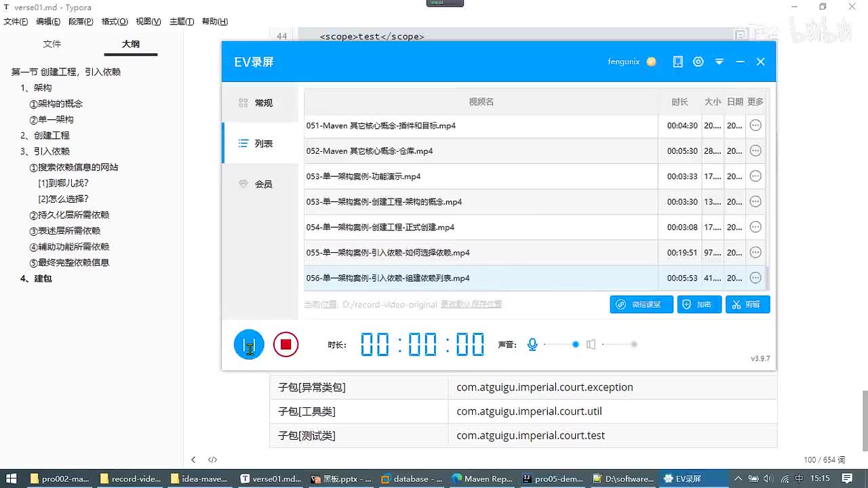Jump to outline item 2、创建工程
This screenshot has width=868, height=488.
tap(45, 136)
